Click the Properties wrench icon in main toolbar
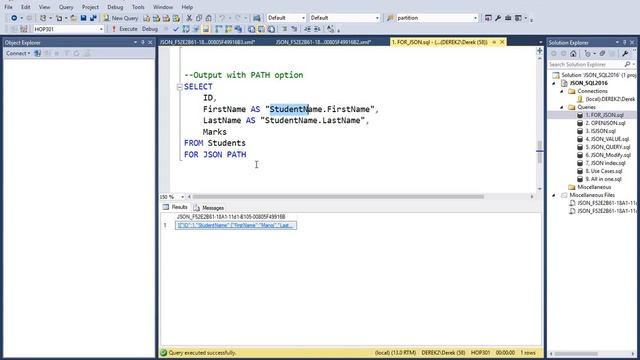This screenshot has height=360, width=640. click(498, 18)
